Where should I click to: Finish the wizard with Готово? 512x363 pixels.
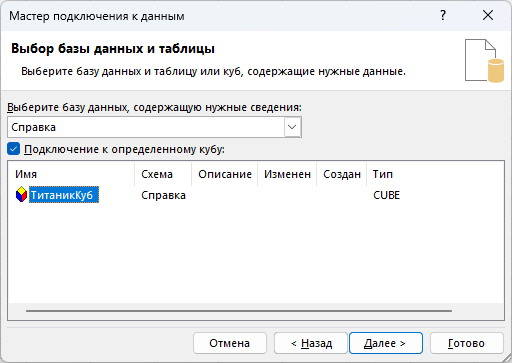click(467, 343)
